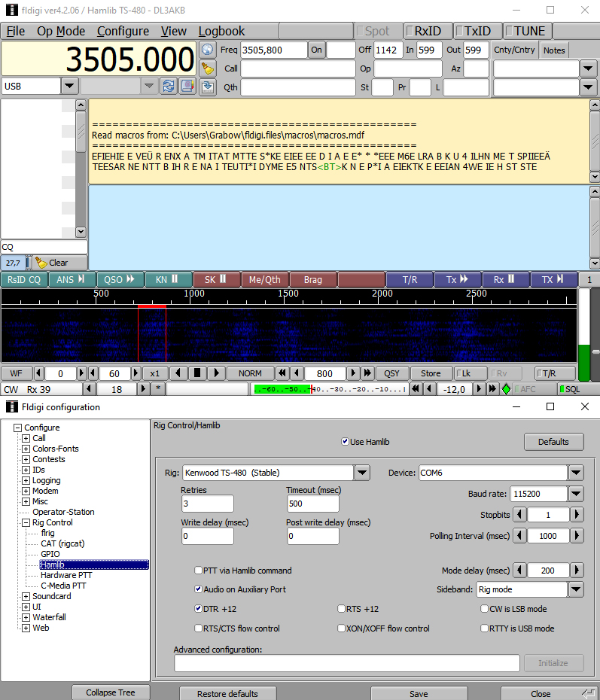Viewport: 600px width, 700px height.
Task: Disable the Use Hamlib checkbox
Action: [x=346, y=442]
